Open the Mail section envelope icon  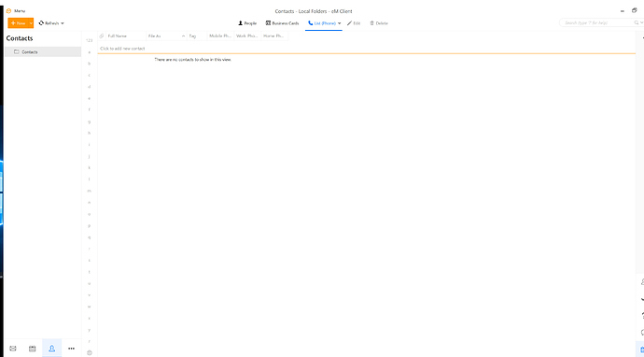13,349
